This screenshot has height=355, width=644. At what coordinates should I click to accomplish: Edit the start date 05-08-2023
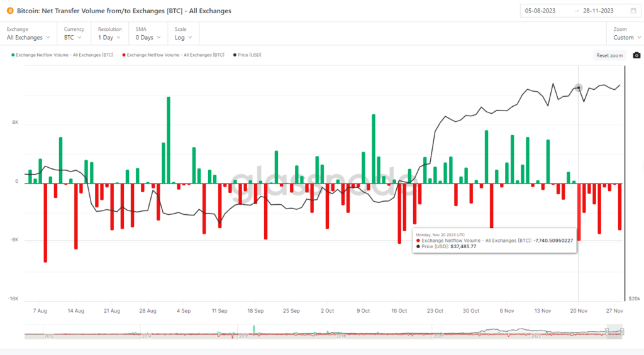pos(540,11)
